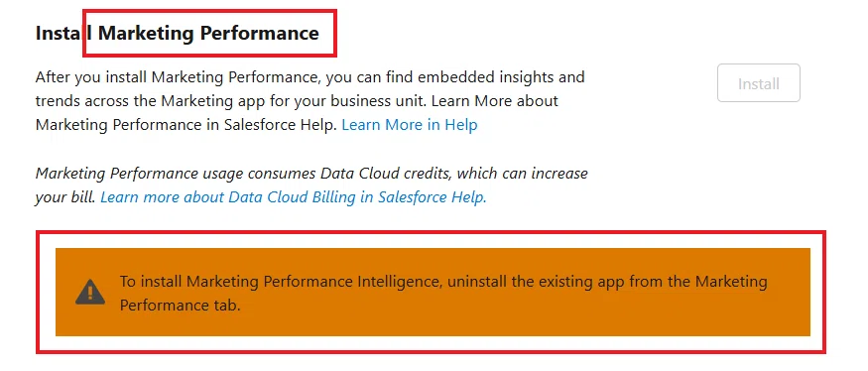Click the warning triangle icon in the orange banner

[x=90, y=292]
